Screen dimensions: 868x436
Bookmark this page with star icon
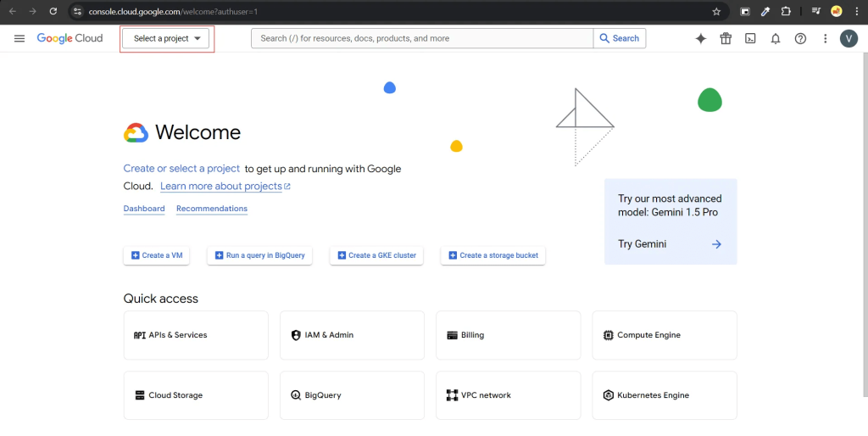click(x=716, y=12)
